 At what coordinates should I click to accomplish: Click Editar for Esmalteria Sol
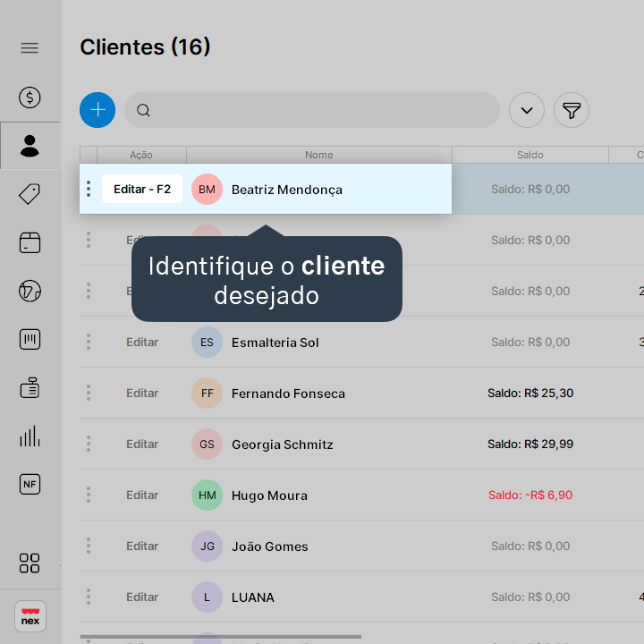(x=142, y=342)
